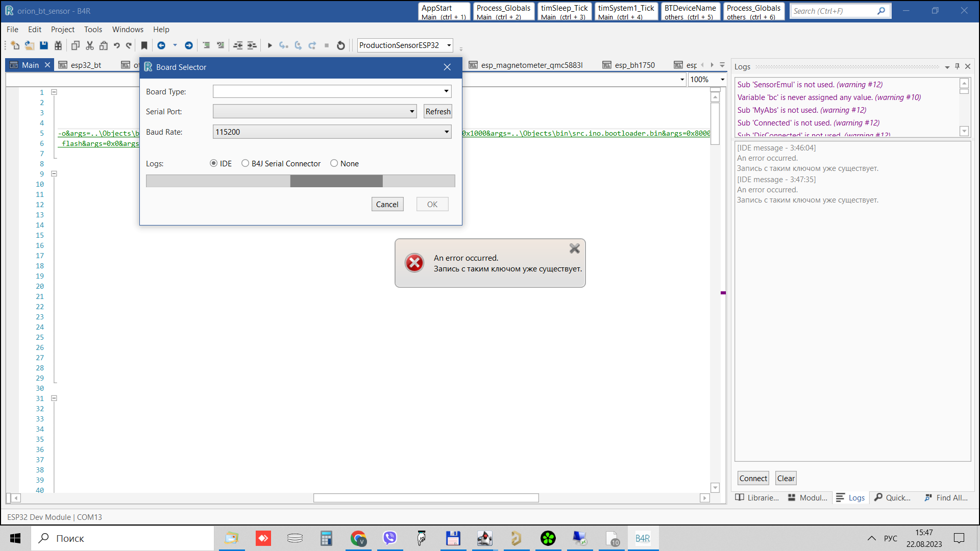The image size is (980, 551).
Task: Open Viber from the taskbar
Action: coord(390,538)
